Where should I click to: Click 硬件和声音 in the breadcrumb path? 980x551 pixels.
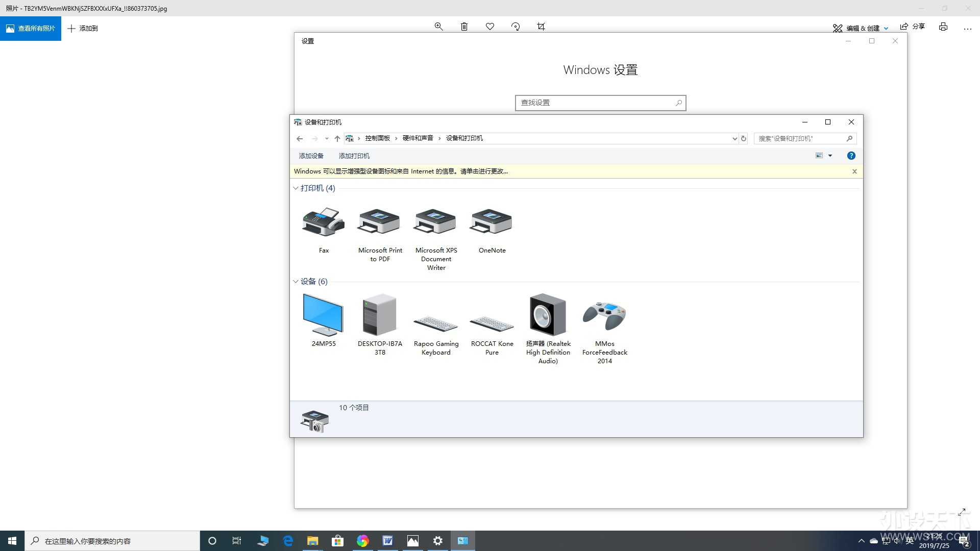pyautogui.click(x=418, y=138)
